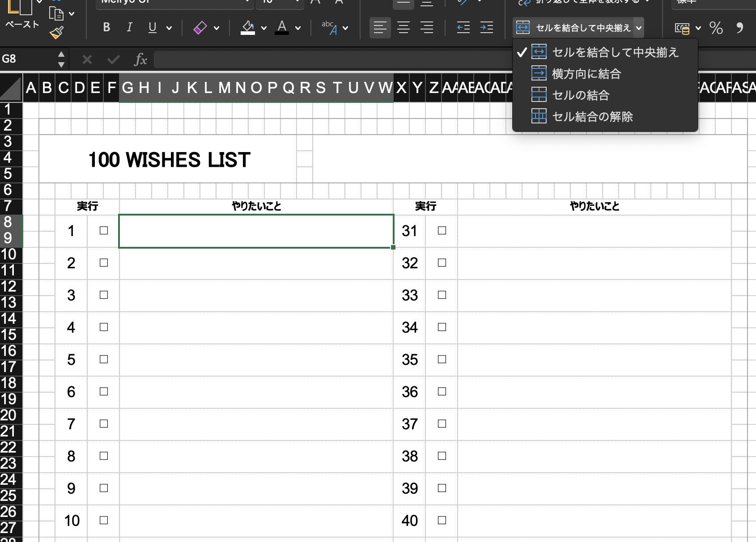Select 横方向に結合 from the merge menu

coord(586,74)
